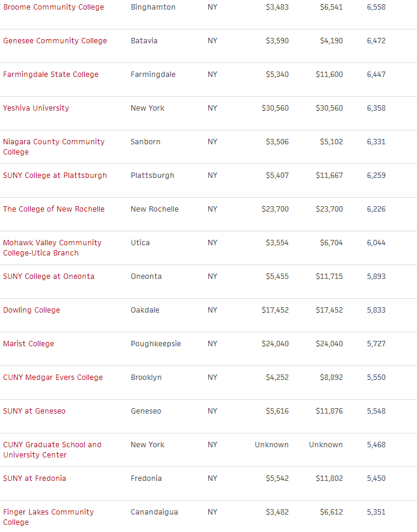The width and height of the screenshot is (417, 532).
Task: Select the Poughkeepsie city cell
Action: coord(156,344)
